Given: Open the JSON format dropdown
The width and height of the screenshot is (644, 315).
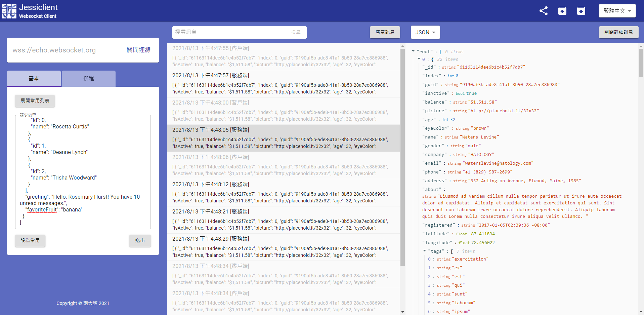Looking at the screenshot, I should point(425,32).
